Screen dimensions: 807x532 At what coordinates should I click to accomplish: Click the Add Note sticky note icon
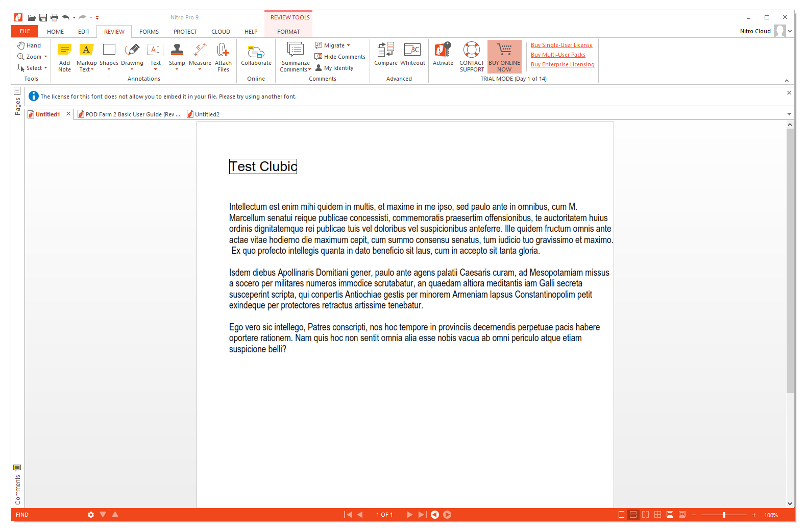[x=64, y=50]
